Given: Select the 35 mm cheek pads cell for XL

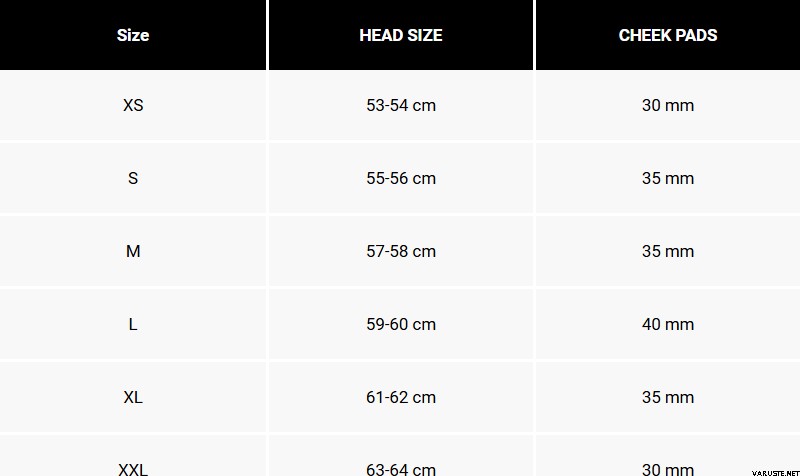Looking at the screenshot, I should (668, 397).
